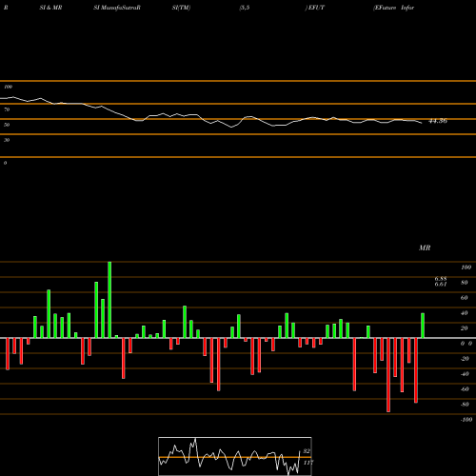Open the mini oscillator chart thumbnail at bottom
The image size is (476, 476).
(235, 456)
